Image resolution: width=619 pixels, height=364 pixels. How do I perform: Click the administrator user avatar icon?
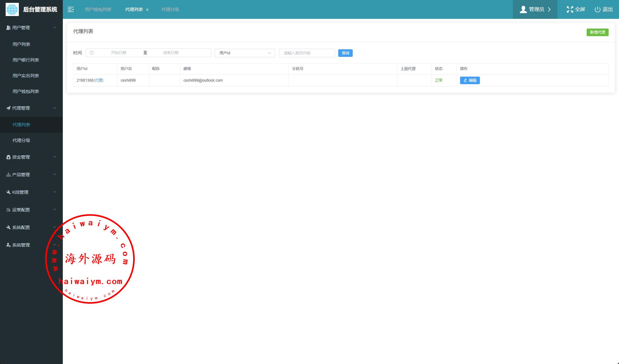[523, 9]
